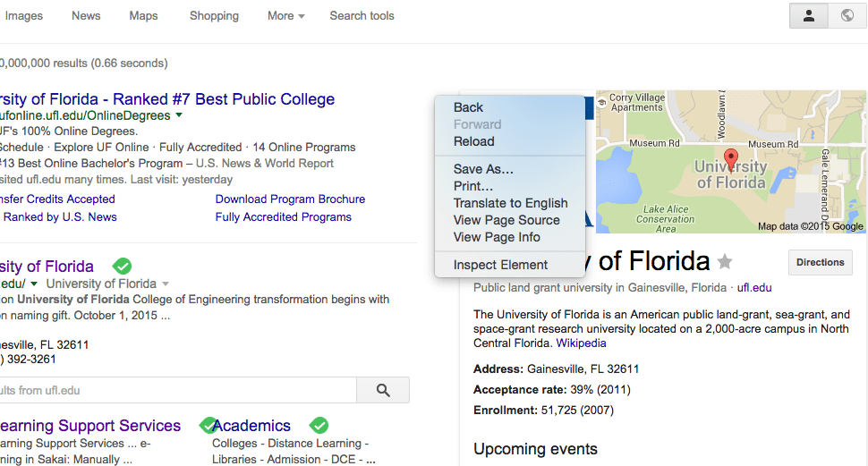Click the red map pin marker
The width and height of the screenshot is (868, 466).
point(730,160)
